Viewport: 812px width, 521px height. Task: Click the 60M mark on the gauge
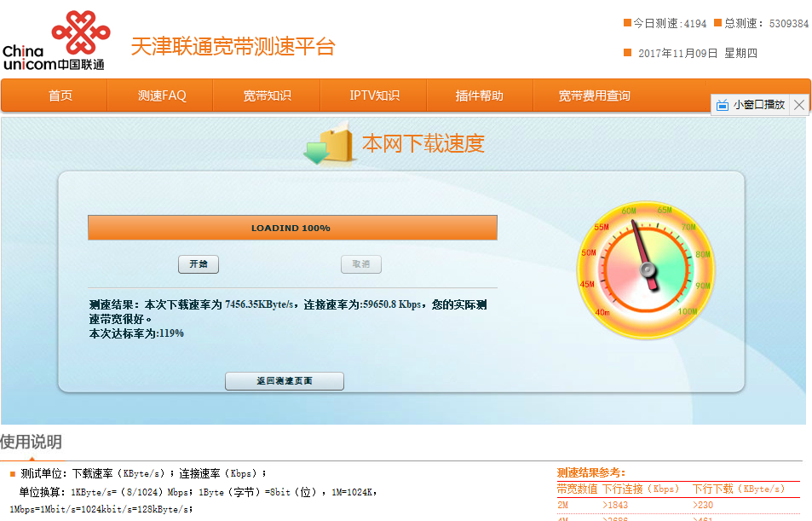click(629, 211)
